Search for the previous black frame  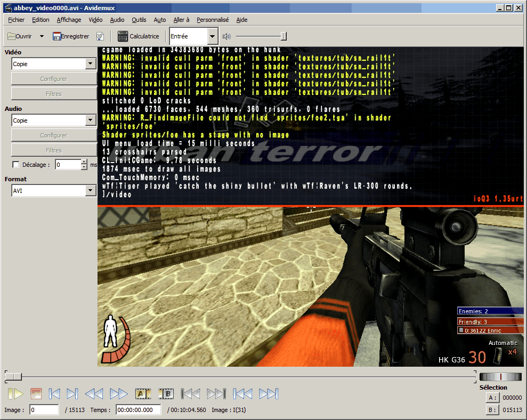[x=191, y=394]
